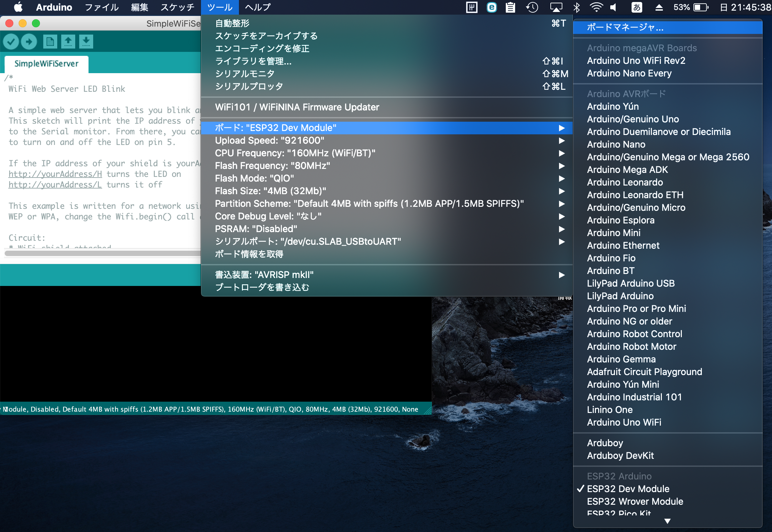Click the Save sketch down-arrow icon
The image size is (772, 532).
(86, 42)
